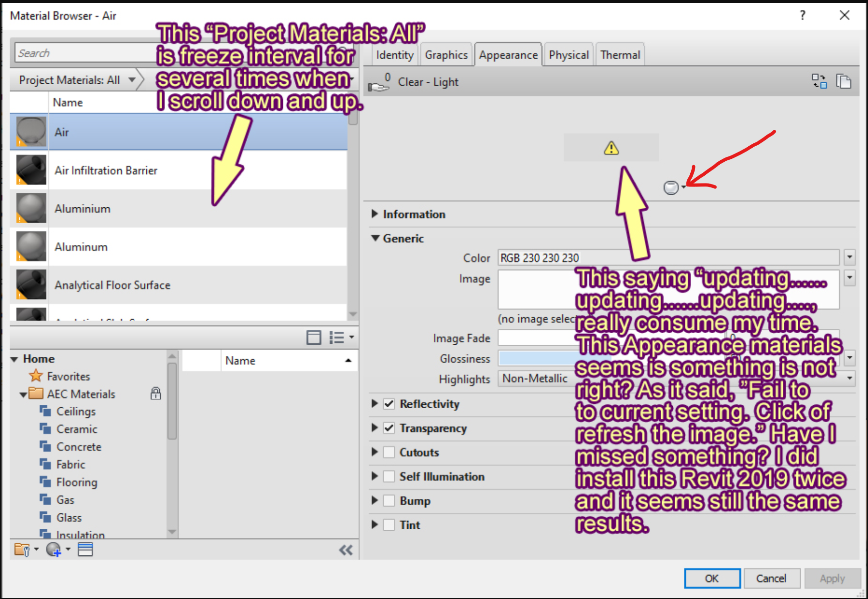Viewport: 868px width, 599px height.
Task: Switch to the Thermal tab
Action: click(620, 55)
